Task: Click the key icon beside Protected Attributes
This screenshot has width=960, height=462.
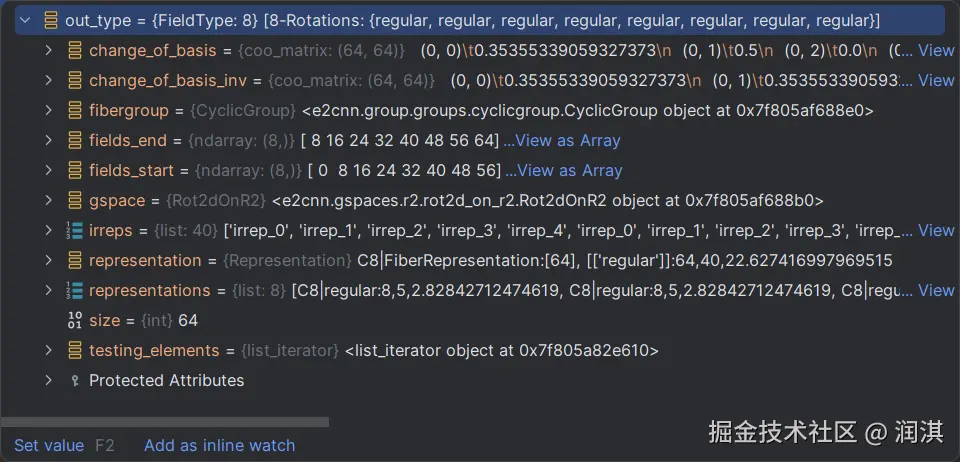Action: point(75,380)
